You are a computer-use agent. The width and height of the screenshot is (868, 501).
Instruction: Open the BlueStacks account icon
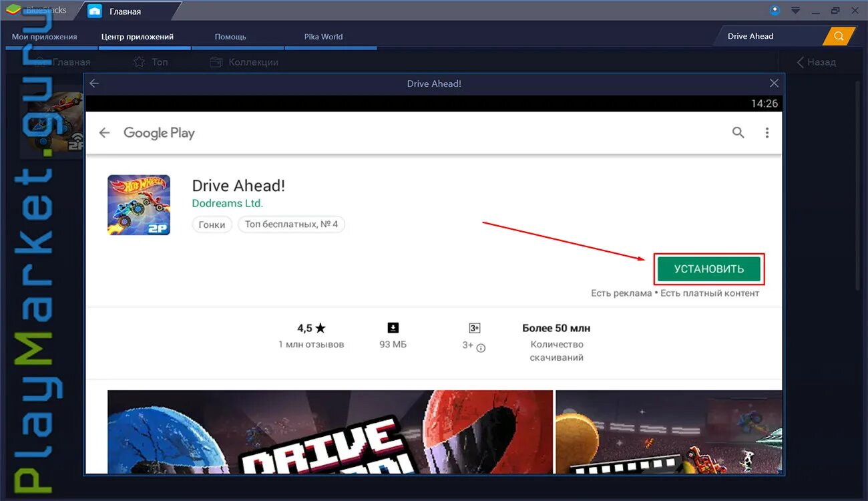(775, 10)
